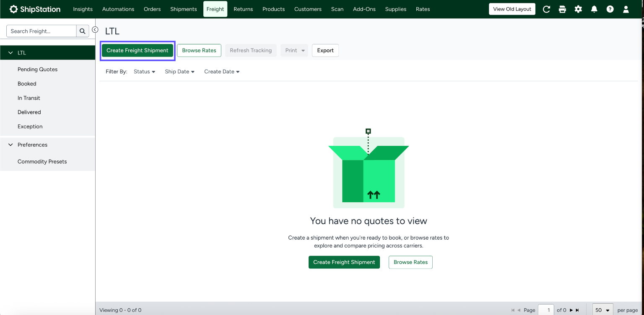The height and width of the screenshot is (315, 644).
Task: Collapse the sidebar with arrow icon
Action: point(95,30)
